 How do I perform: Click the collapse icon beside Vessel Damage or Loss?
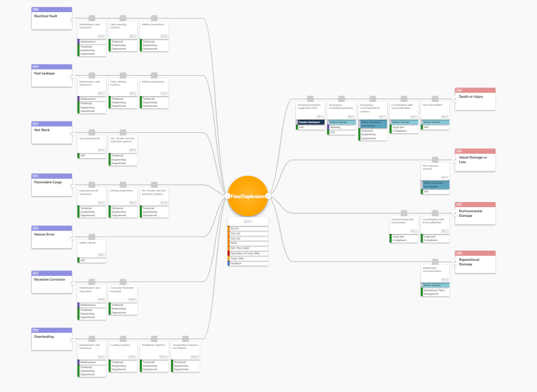coord(455,160)
